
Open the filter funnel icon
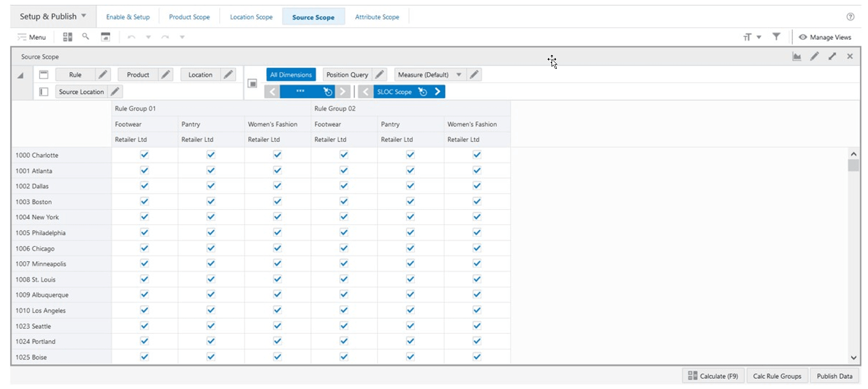(x=776, y=37)
